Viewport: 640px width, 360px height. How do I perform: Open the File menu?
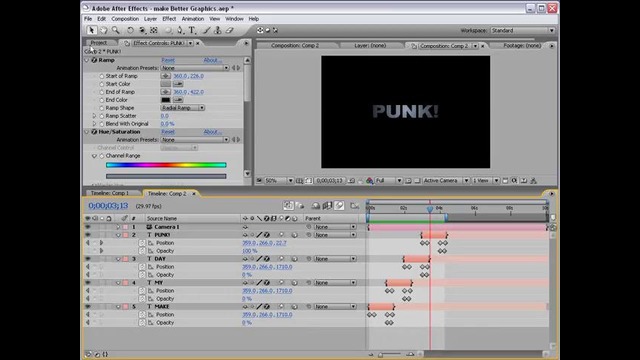pyautogui.click(x=88, y=19)
